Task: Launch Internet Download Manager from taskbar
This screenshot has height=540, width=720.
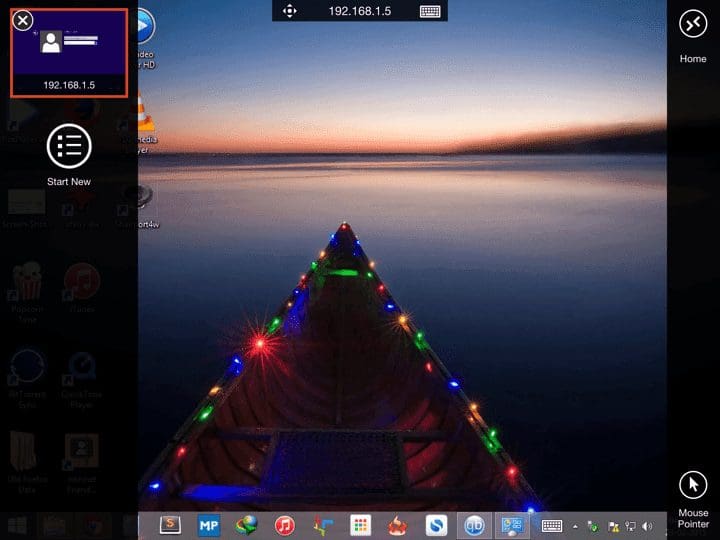Action: 247,525
